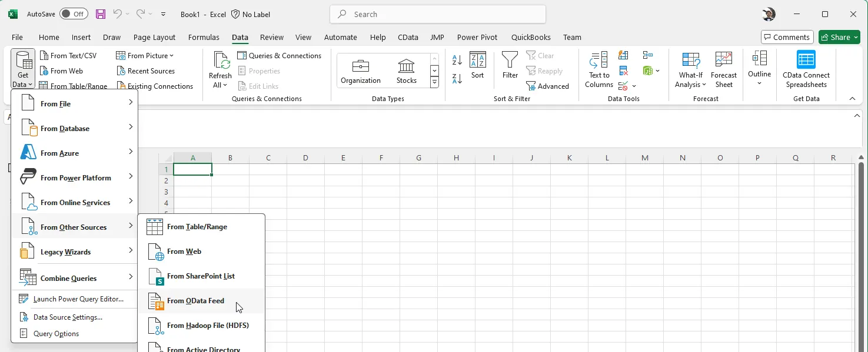The image size is (868, 352).
Task: Click the Queries & Connections icon
Action: 242,56
